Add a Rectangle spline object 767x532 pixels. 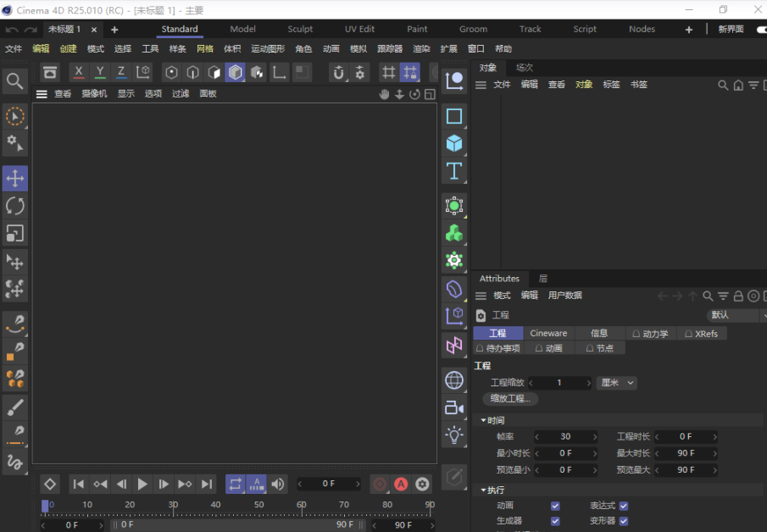[x=454, y=116]
